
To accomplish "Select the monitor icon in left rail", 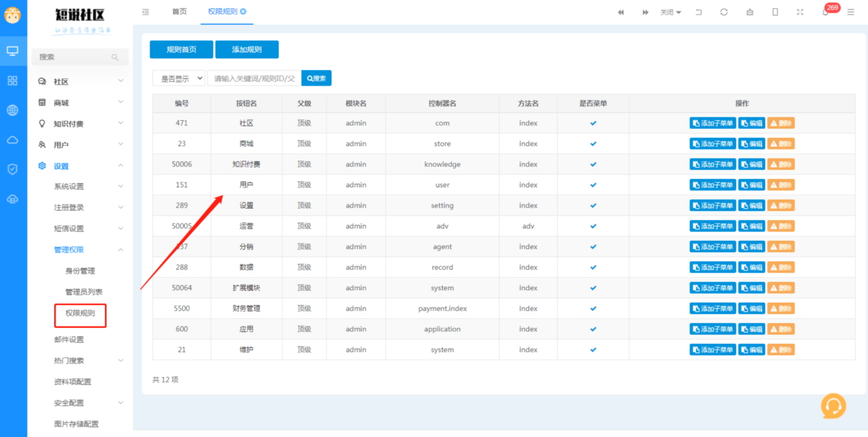I will 12,51.
